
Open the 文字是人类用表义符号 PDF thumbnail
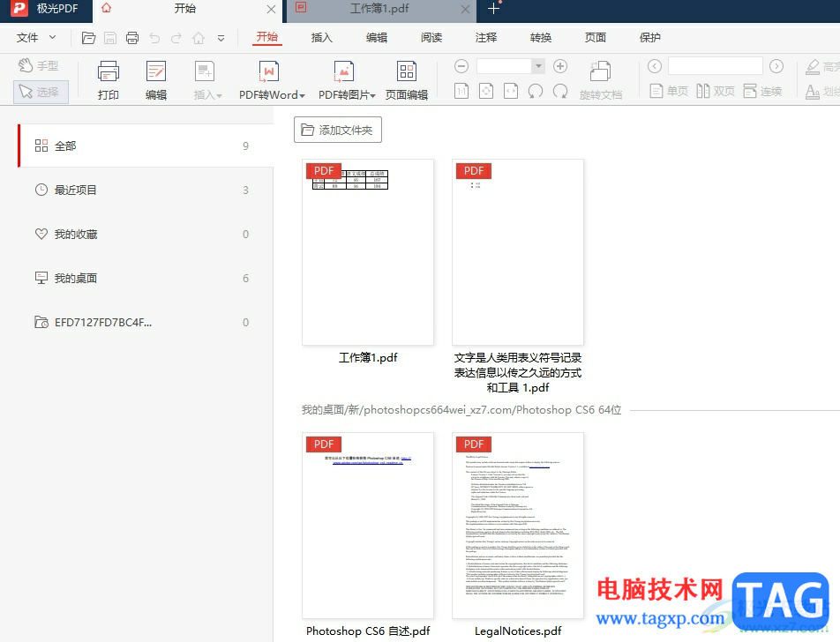click(518, 252)
